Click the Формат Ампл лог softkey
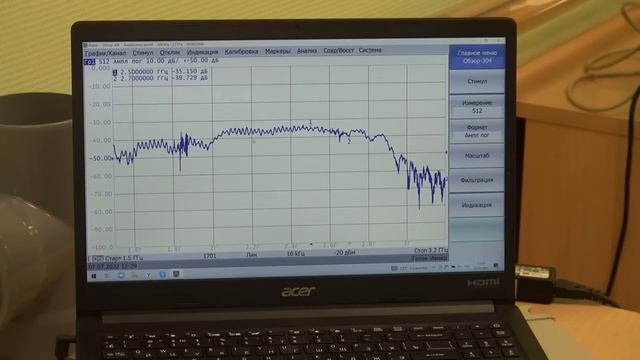The height and width of the screenshot is (360, 640). [x=477, y=131]
